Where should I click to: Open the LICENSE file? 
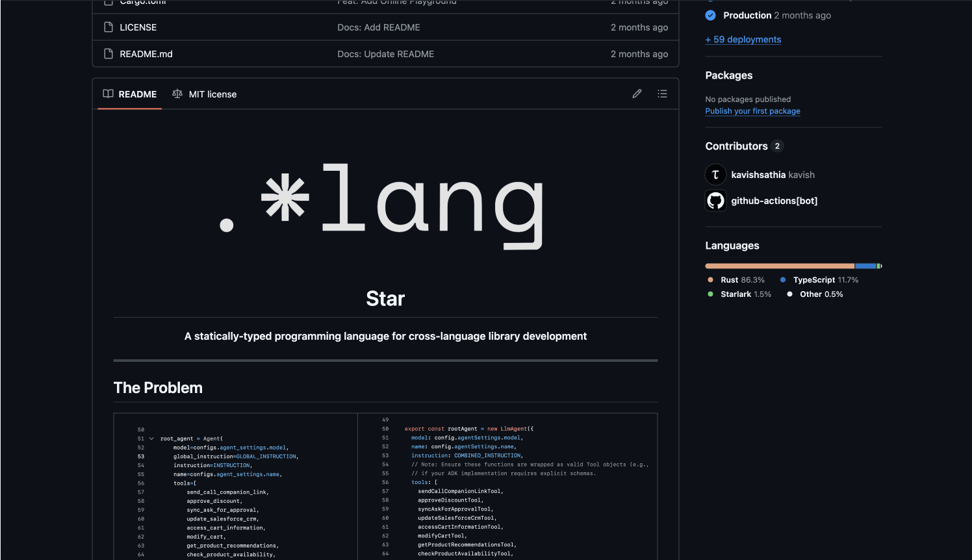(x=137, y=27)
